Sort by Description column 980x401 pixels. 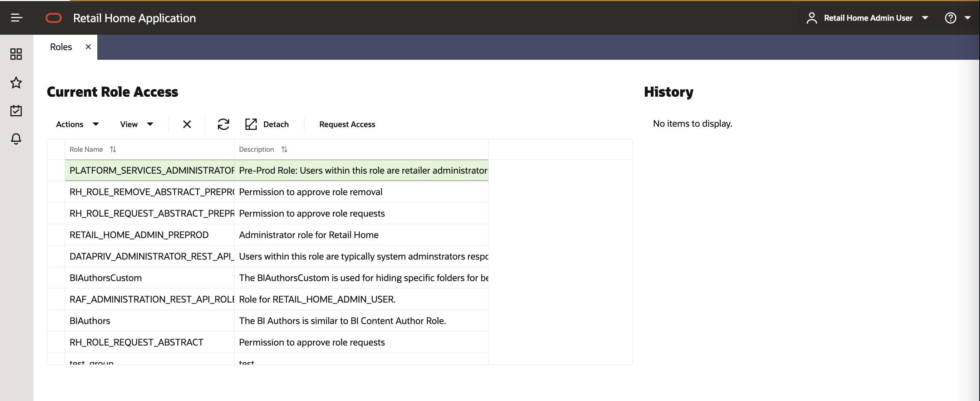click(284, 149)
